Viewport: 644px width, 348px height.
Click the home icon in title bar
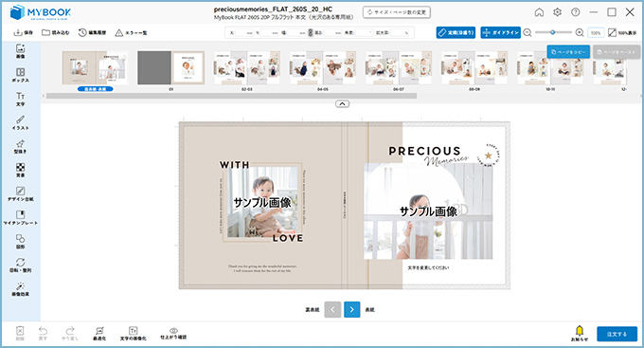(x=539, y=12)
